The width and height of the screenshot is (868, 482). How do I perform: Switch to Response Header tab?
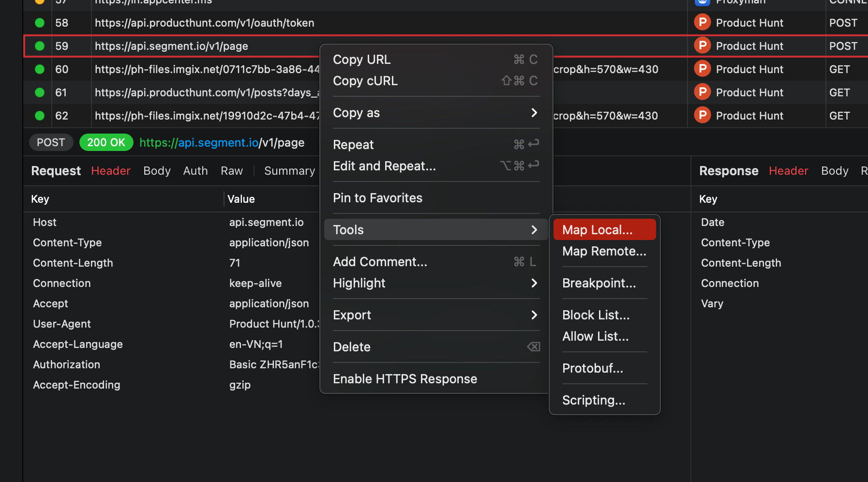coord(788,171)
